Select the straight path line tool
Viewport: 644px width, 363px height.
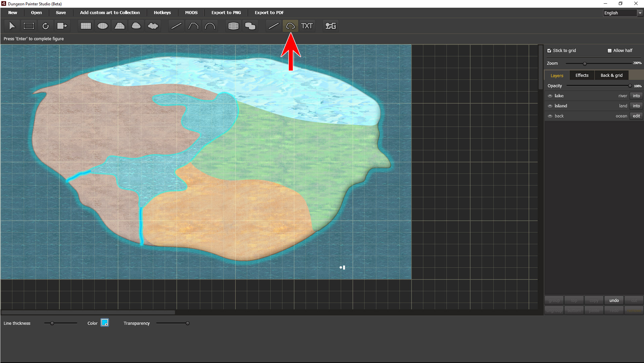(x=176, y=26)
